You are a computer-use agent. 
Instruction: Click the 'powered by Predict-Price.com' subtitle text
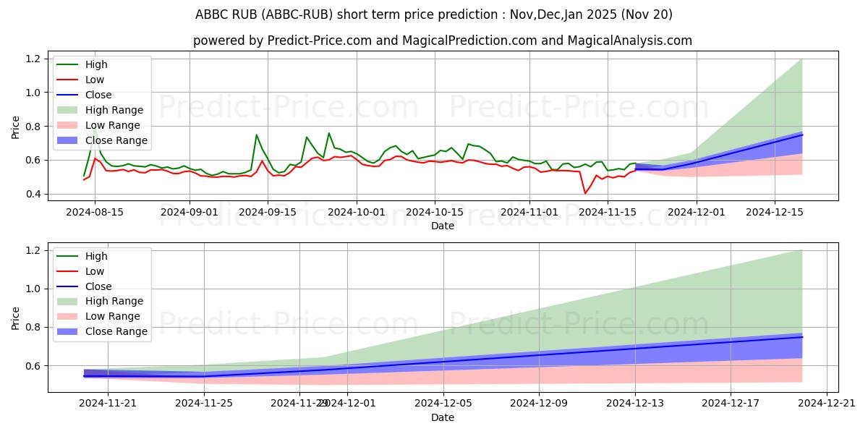coord(443,41)
